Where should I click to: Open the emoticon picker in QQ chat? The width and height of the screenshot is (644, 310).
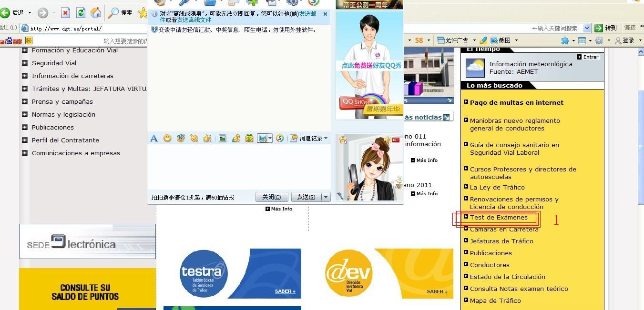point(167,138)
